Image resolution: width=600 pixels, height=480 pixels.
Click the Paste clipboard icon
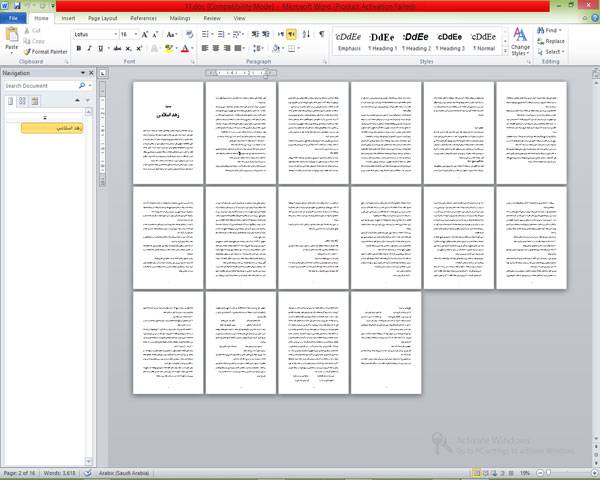(x=11, y=34)
